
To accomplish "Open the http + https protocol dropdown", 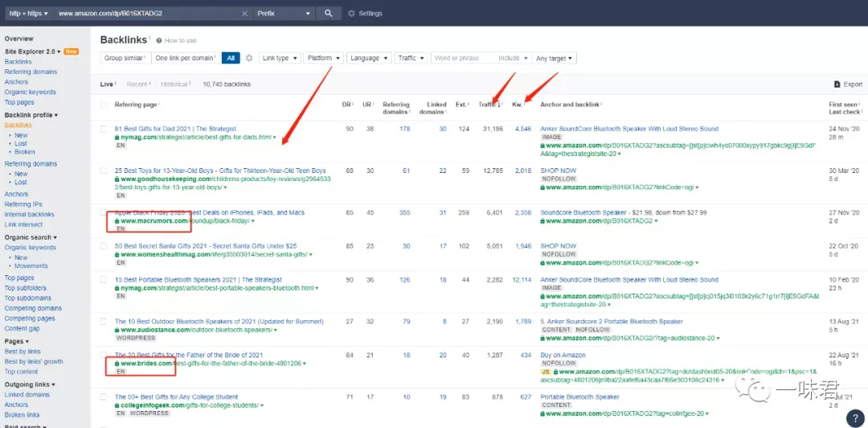I will pos(28,14).
